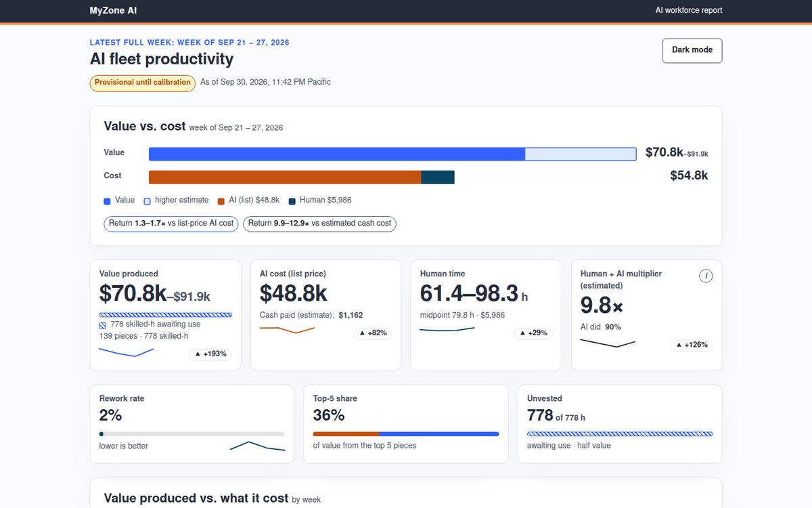Image resolution: width=812 pixels, height=508 pixels.
Task: Click the Provisional until calibration badge
Action: tap(143, 83)
